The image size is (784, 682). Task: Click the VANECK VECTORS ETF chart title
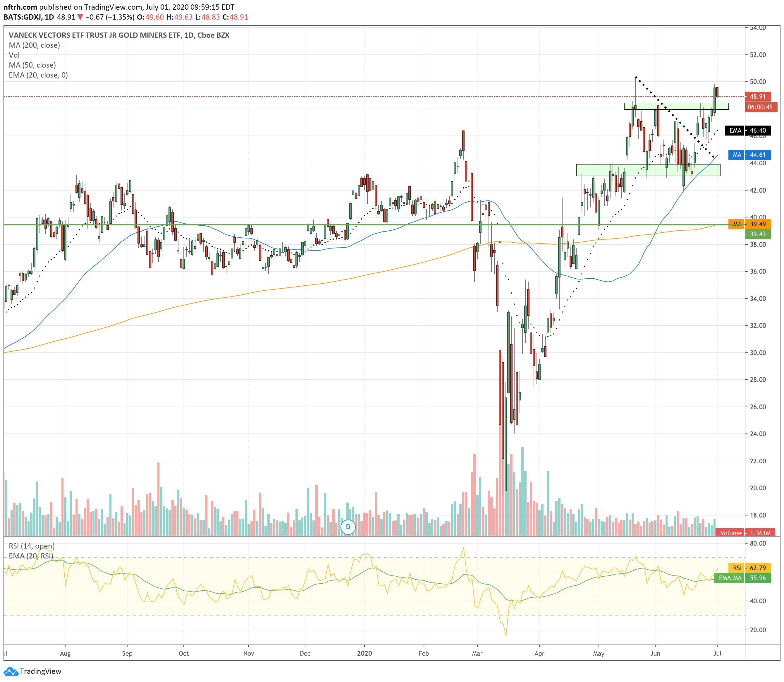tap(119, 35)
